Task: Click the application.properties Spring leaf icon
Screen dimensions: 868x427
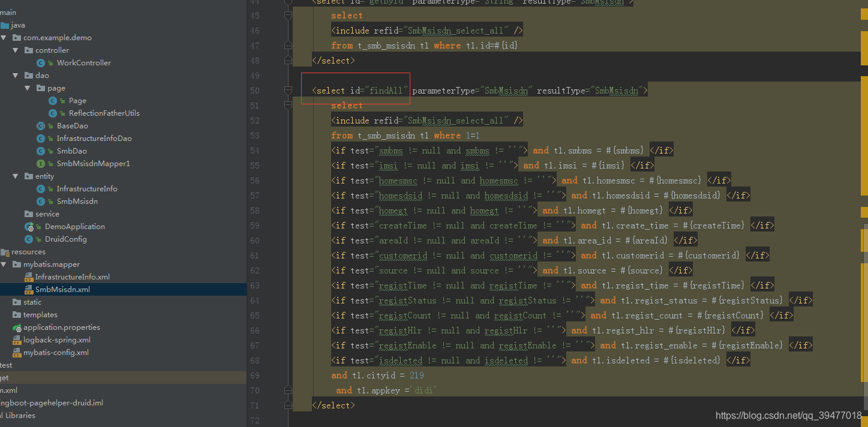Action: pyautogui.click(x=17, y=327)
